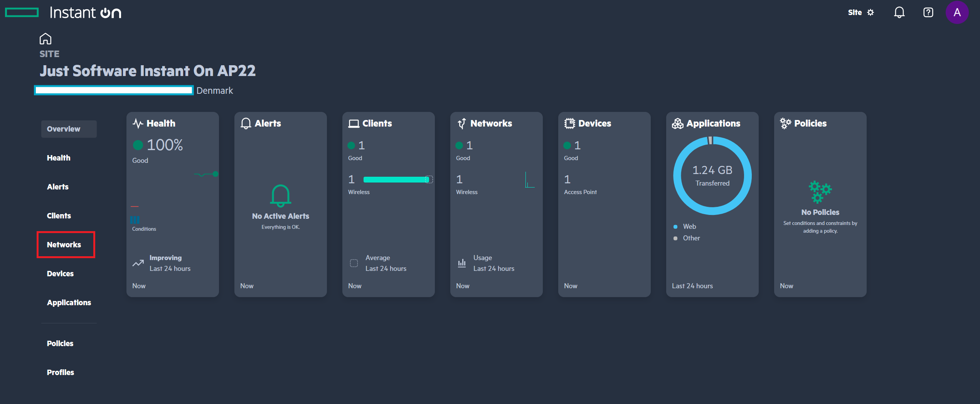Click the Access Point label

[x=580, y=192]
